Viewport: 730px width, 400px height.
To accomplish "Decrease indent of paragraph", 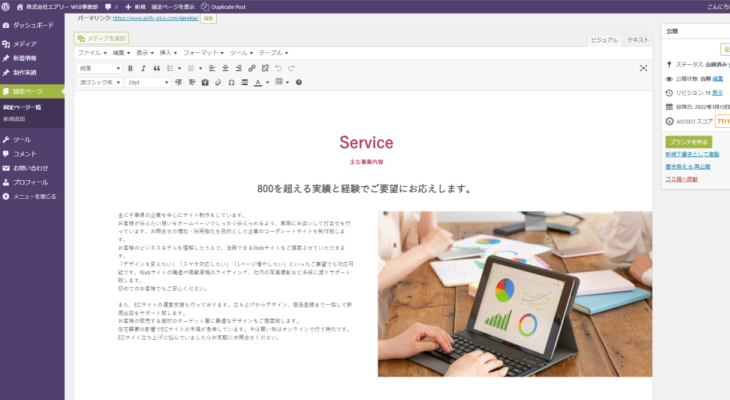I will pos(178,82).
